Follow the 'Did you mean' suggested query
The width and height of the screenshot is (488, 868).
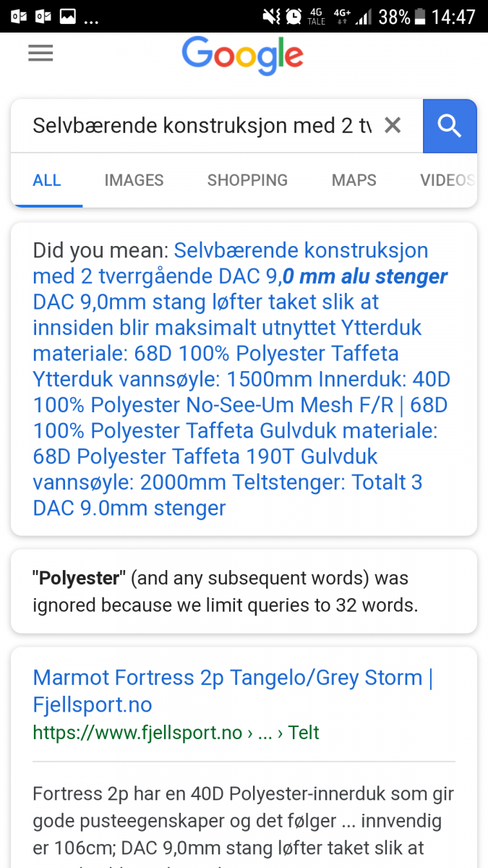(239, 380)
